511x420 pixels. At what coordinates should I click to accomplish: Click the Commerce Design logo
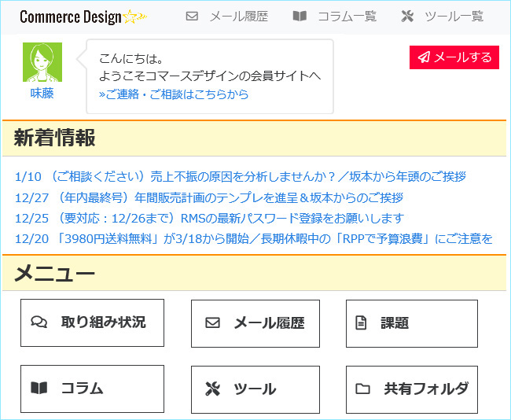83,17
